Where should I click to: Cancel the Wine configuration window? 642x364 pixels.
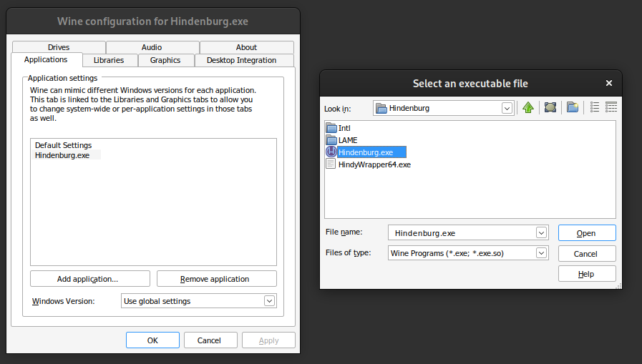(210, 340)
